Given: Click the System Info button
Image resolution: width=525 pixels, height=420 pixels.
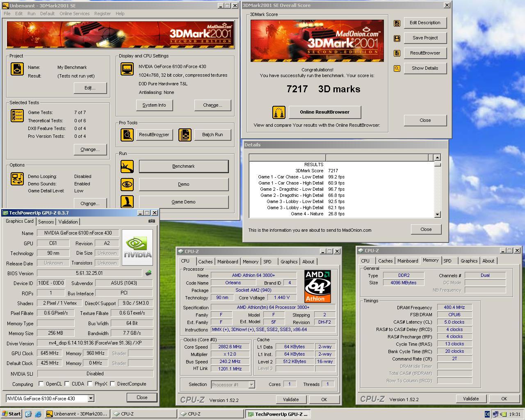Looking at the screenshot, I should (154, 105).
